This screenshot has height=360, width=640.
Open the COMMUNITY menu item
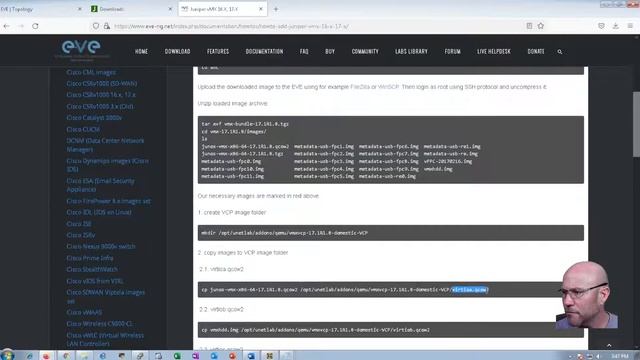(365, 51)
